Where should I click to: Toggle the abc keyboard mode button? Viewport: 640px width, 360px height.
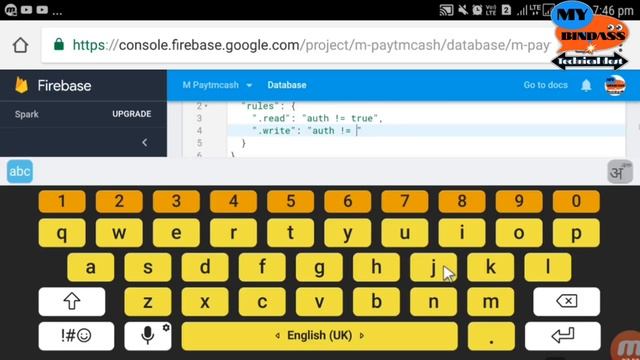[20, 171]
